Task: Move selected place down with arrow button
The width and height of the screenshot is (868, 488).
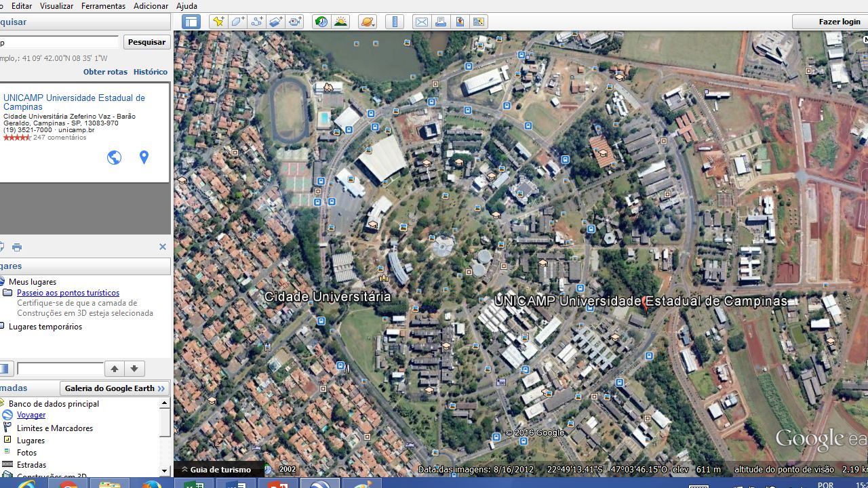Action: [x=134, y=369]
